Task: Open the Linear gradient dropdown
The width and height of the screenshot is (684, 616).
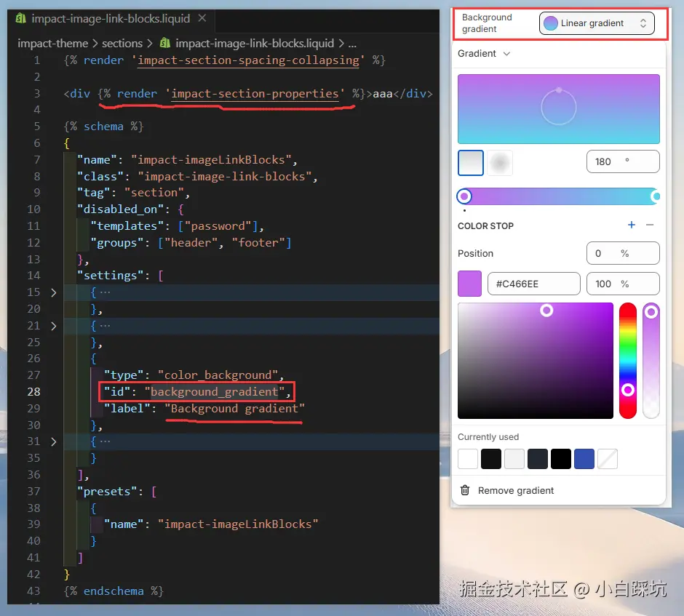Action: (597, 23)
